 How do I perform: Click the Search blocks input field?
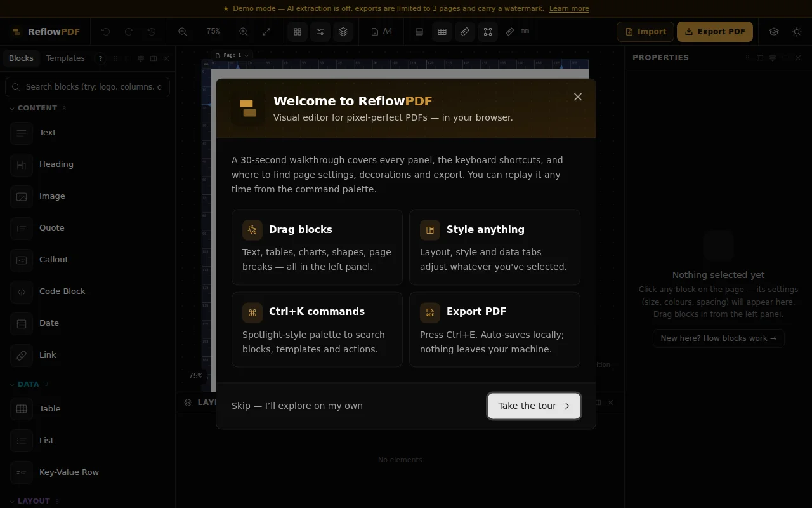(x=88, y=87)
